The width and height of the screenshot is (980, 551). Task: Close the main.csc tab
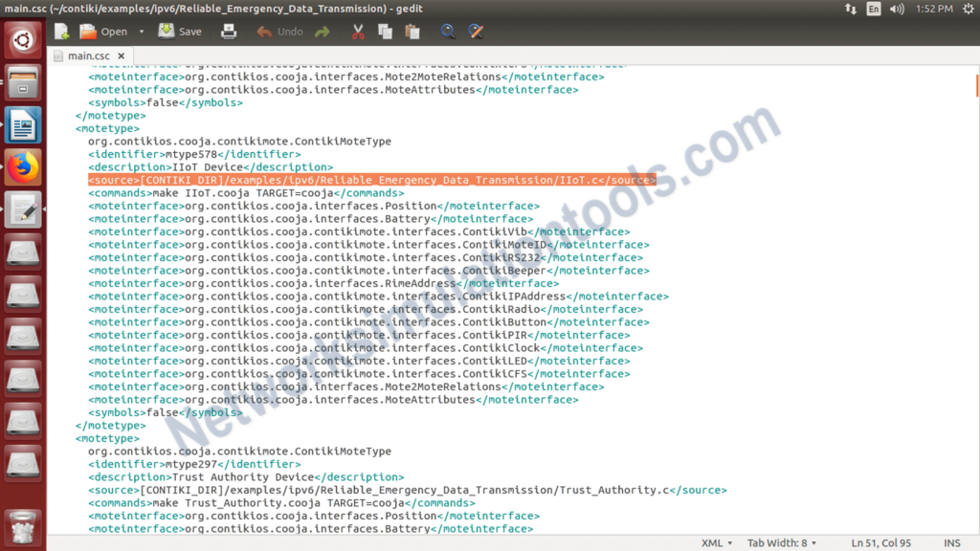(x=120, y=55)
